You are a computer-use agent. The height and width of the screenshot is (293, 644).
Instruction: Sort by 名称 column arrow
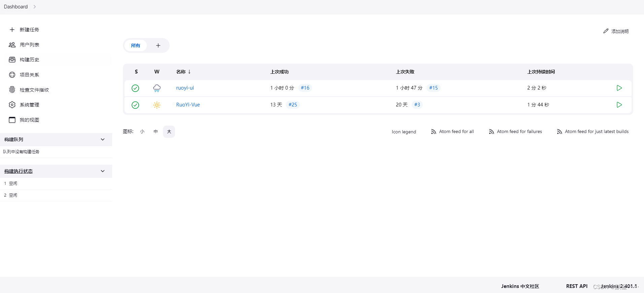[190, 72]
